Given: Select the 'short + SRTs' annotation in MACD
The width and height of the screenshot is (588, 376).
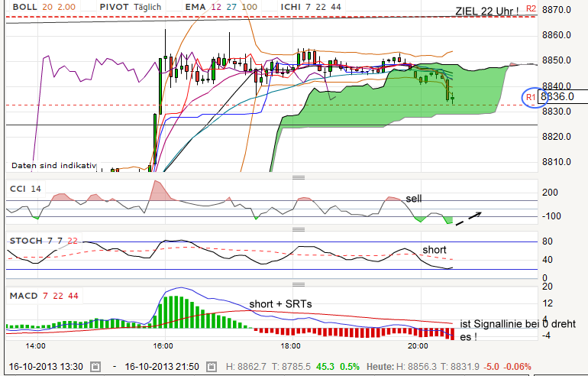Looking at the screenshot, I should [x=280, y=304].
